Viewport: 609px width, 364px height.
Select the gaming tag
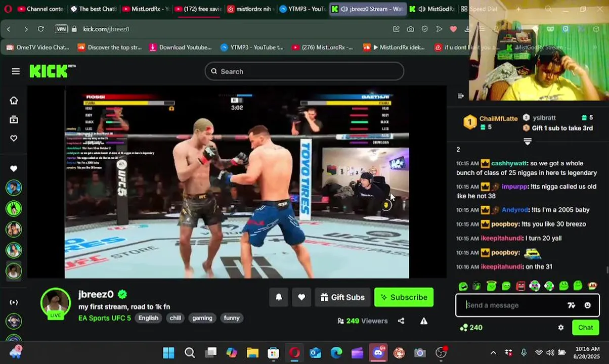[x=202, y=318]
